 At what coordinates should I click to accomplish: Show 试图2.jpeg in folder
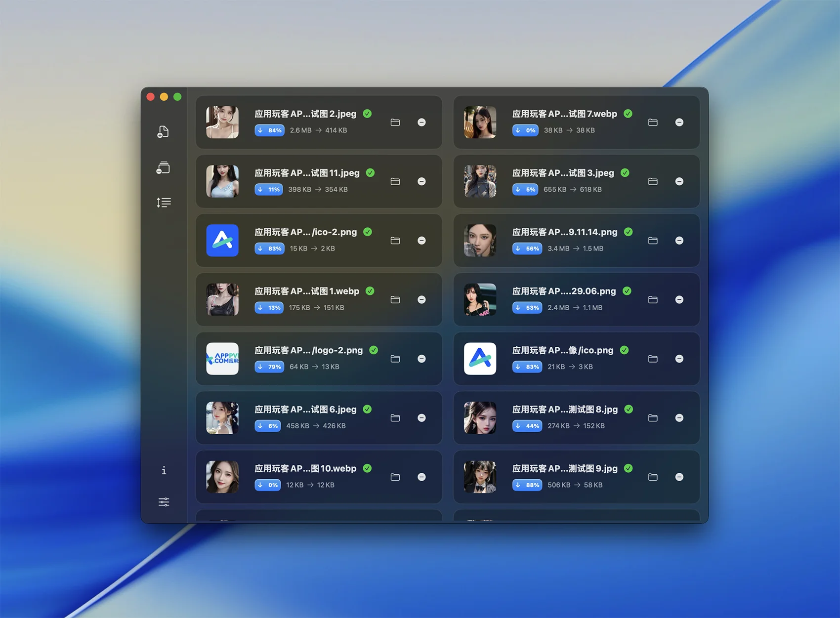coord(395,123)
